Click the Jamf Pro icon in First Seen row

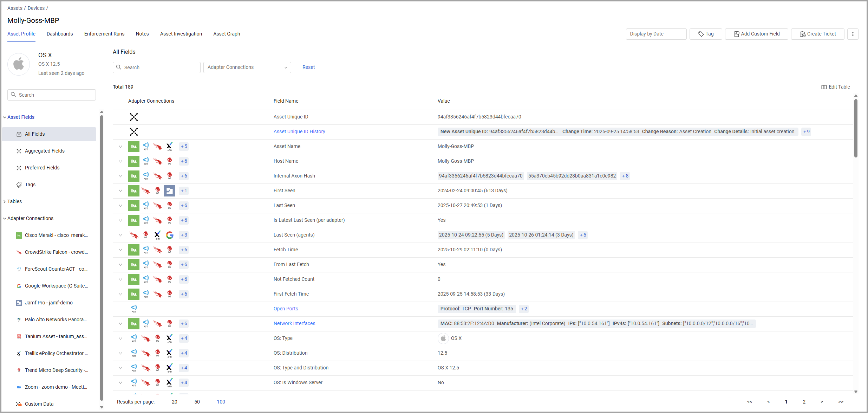pos(170,191)
